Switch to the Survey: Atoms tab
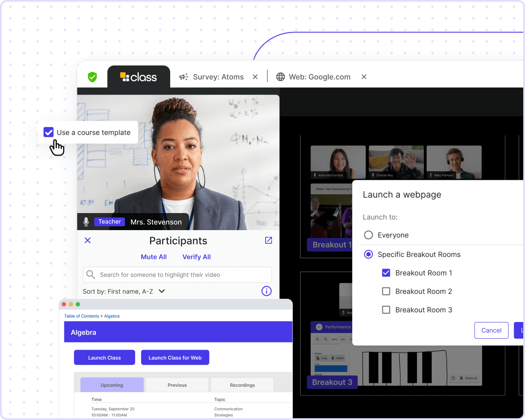 click(x=218, y=77)
